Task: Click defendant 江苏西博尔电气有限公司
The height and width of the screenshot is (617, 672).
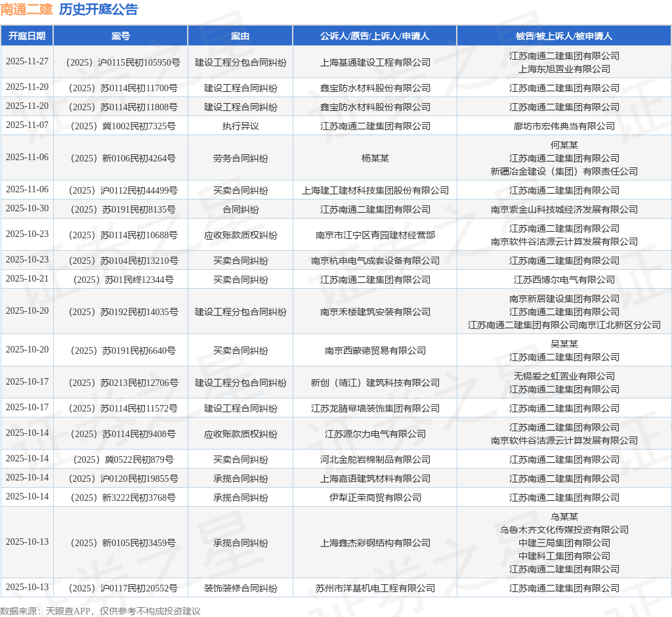Action: [564, 280]
